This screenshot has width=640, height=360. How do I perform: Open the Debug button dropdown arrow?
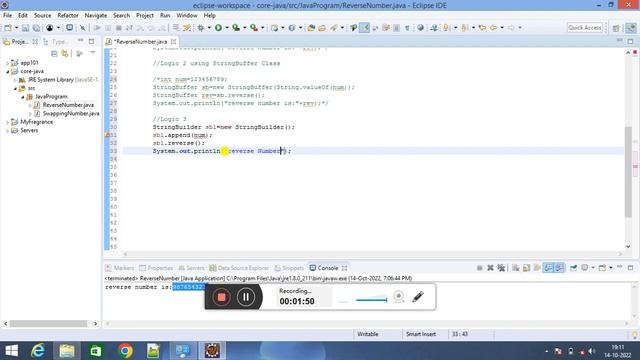click(x=209, y=28)
